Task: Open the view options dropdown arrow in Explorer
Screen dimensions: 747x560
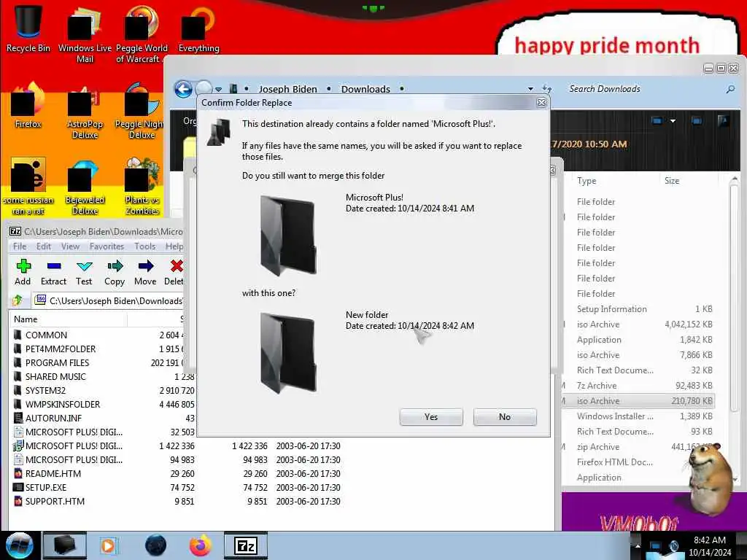Action: point(673,121)
